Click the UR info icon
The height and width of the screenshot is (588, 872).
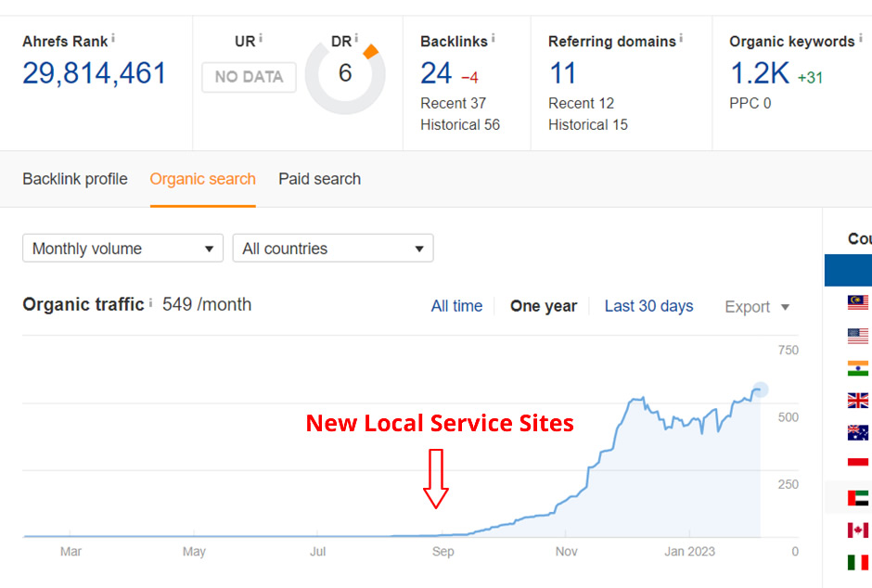tap(261, 38)
